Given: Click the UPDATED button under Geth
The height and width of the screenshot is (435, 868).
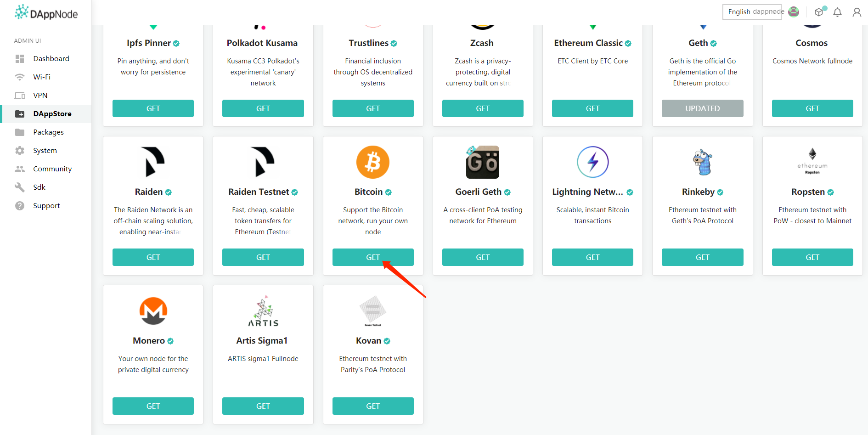Looking at the screenshot, I should pyautogui.click(x=702, y=108).
